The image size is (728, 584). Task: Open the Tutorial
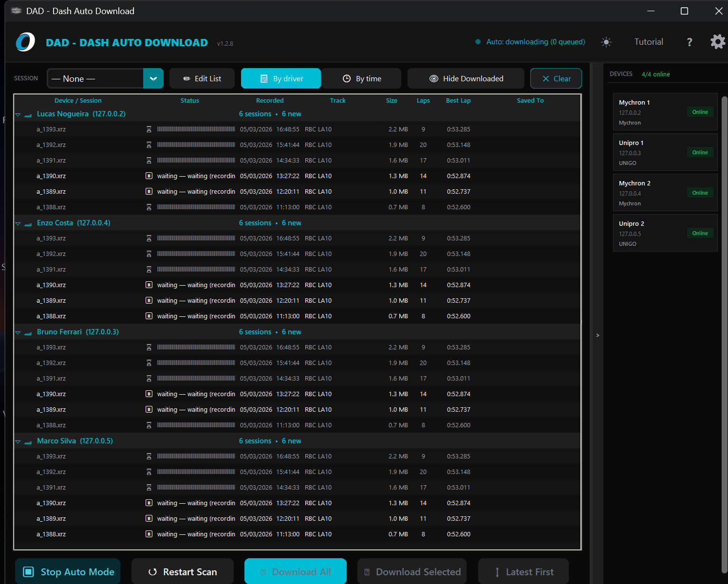pos(649,42)
